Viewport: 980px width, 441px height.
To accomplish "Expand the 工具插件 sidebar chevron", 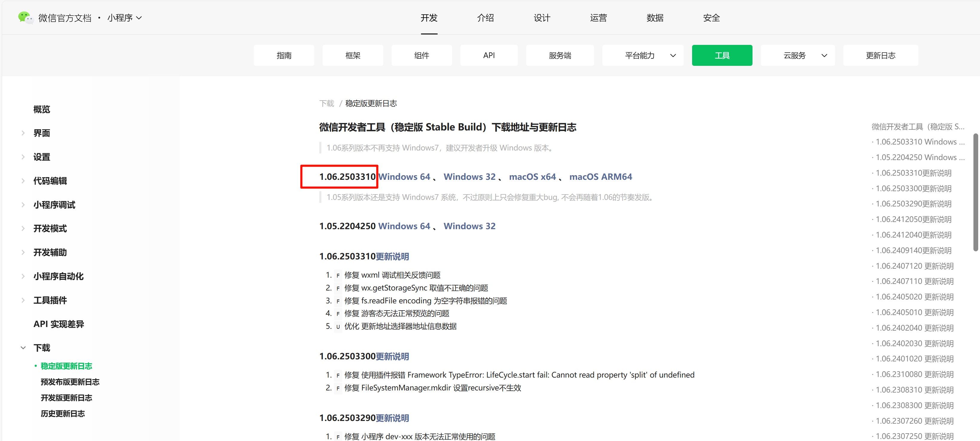I will coord(23,300).
